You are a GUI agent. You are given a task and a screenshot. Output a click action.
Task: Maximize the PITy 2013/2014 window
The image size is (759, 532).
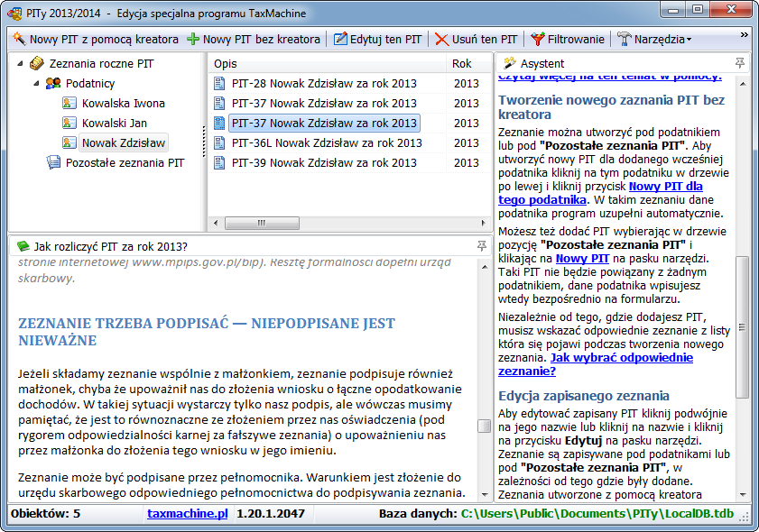pos(697,9)
